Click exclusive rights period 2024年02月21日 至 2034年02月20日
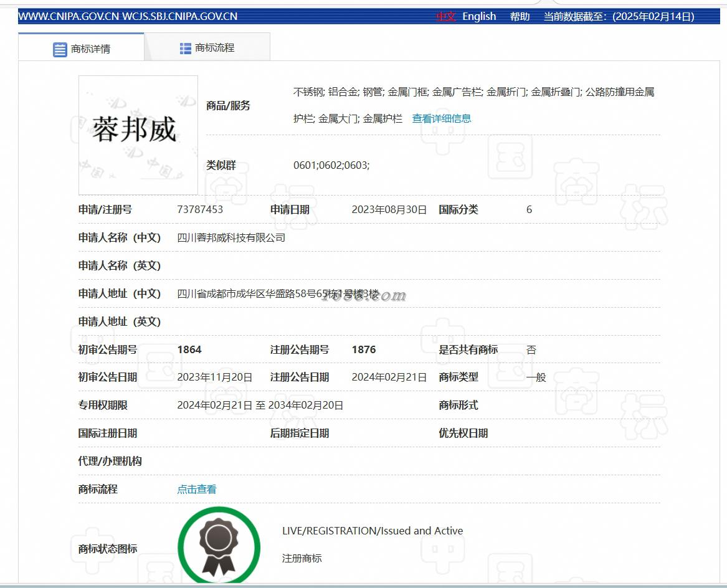Image resolution: width=727 pixels, height=588 pixels. (x=260, y=405)
